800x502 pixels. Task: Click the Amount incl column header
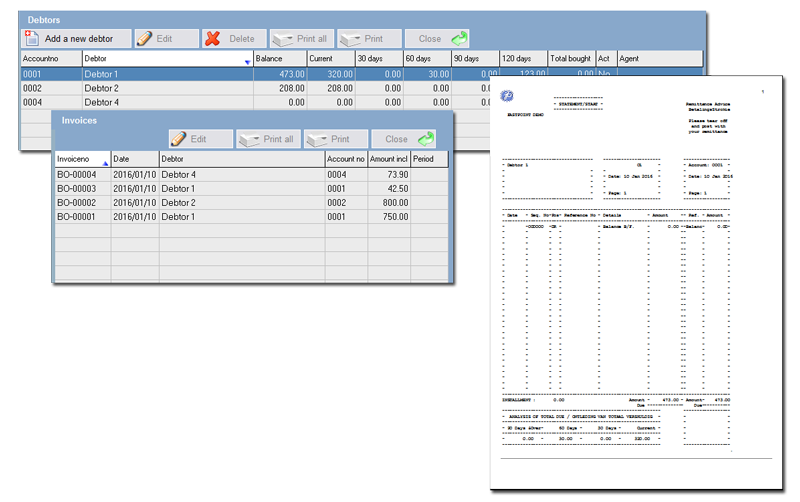coord(389,159)
